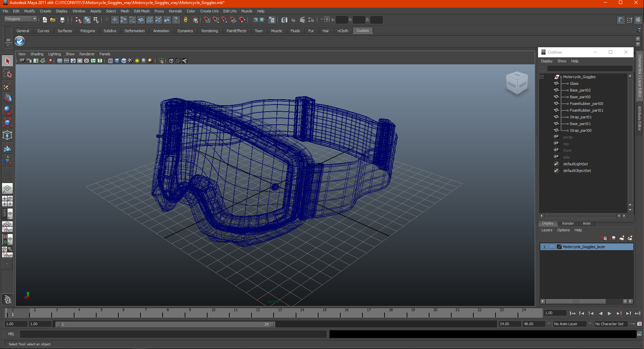Toggle Snap to points magnet icon
Viewport: 644px width, 349px height.
[x=224, y=20]
